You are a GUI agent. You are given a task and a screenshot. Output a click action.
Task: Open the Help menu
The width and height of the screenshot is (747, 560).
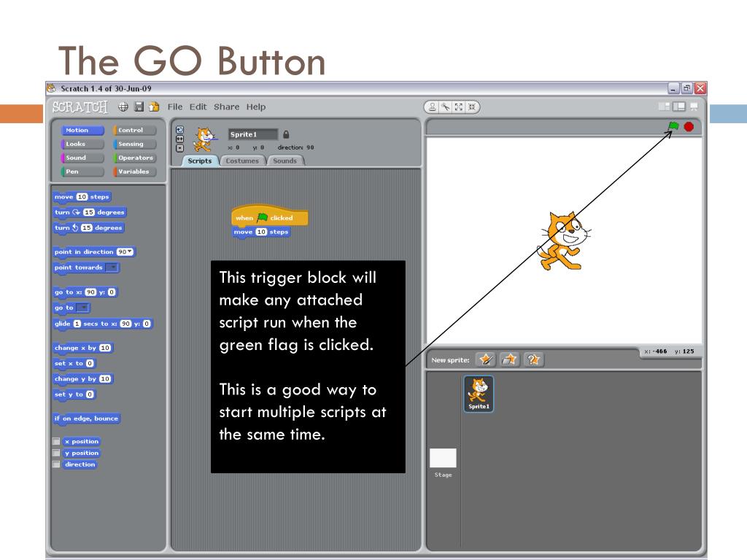256,106
